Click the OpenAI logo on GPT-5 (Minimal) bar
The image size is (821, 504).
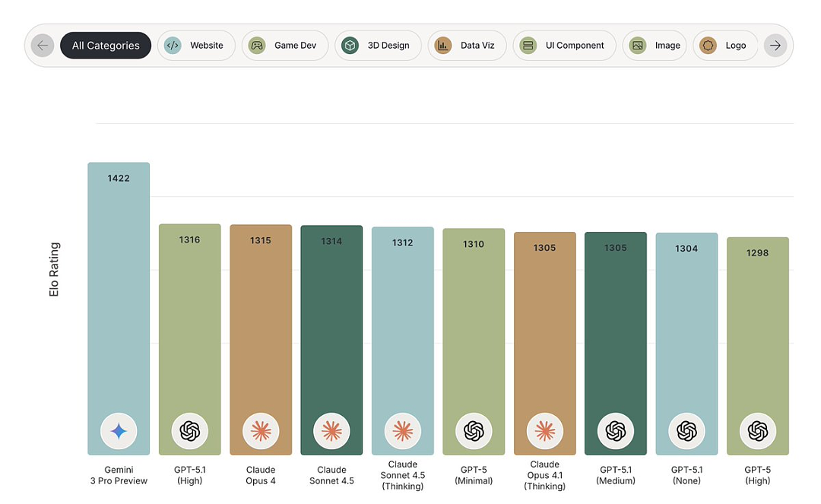474,431
